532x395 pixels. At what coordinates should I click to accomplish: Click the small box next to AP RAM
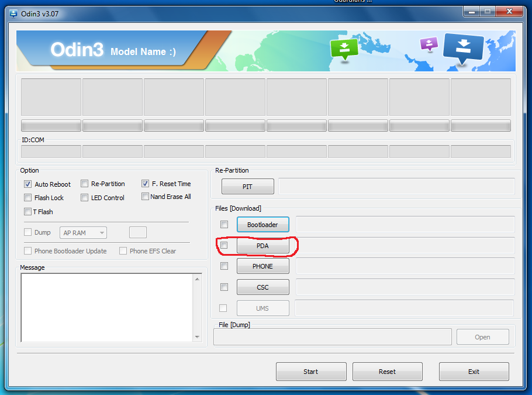[x=138, y=232]
